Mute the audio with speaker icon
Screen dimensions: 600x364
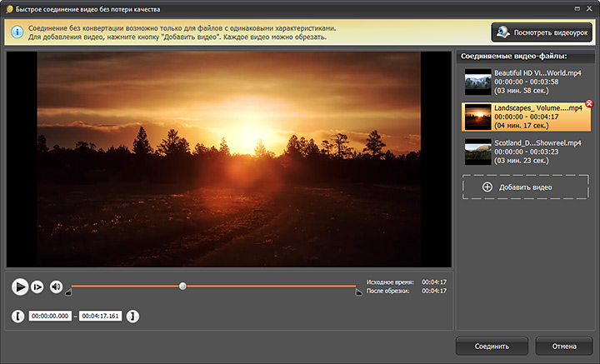coord(56,287)
